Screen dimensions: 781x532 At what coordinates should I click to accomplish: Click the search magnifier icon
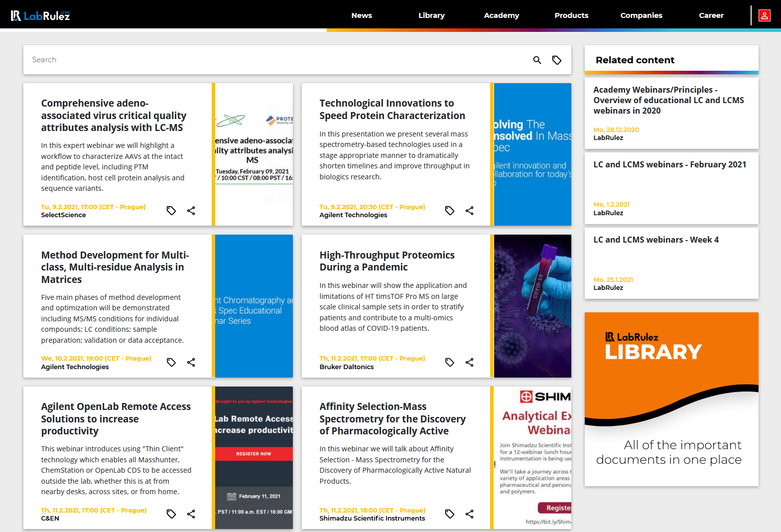(x=537, y=60)
